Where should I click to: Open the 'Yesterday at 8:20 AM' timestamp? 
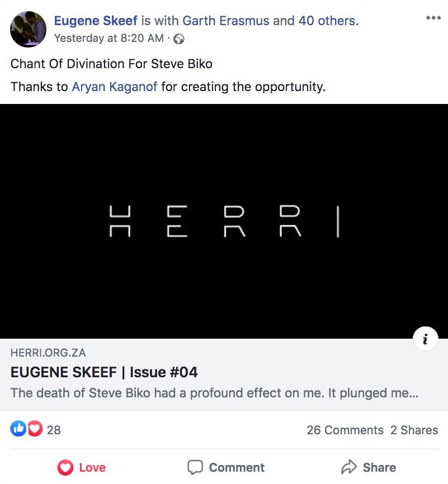(x=109, y=38)
